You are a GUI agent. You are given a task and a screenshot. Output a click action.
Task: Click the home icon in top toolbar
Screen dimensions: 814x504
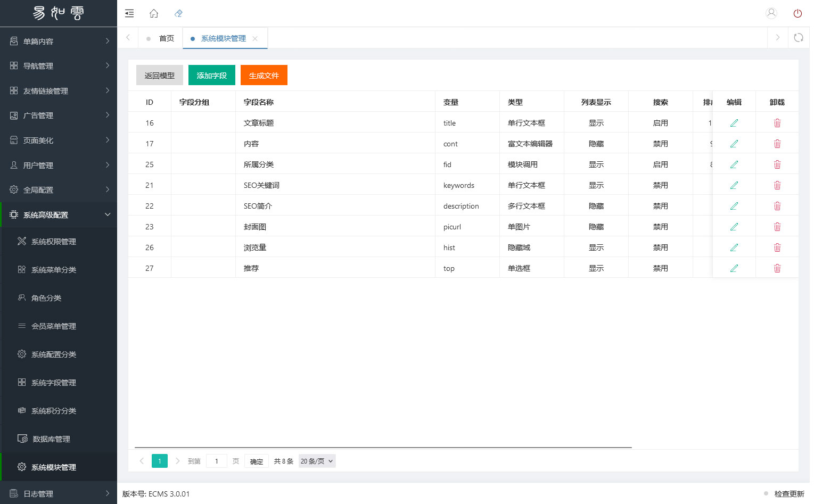click(x=154, y=13)
